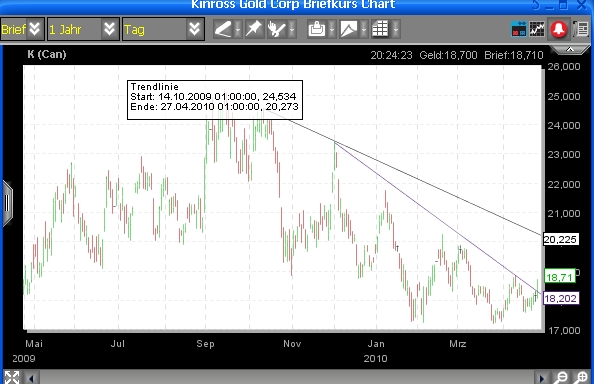Image resolution: width=594 pixels, height=384 pixels.
Task: Click the mini chart analysis icon
Action: coord(537,29)
